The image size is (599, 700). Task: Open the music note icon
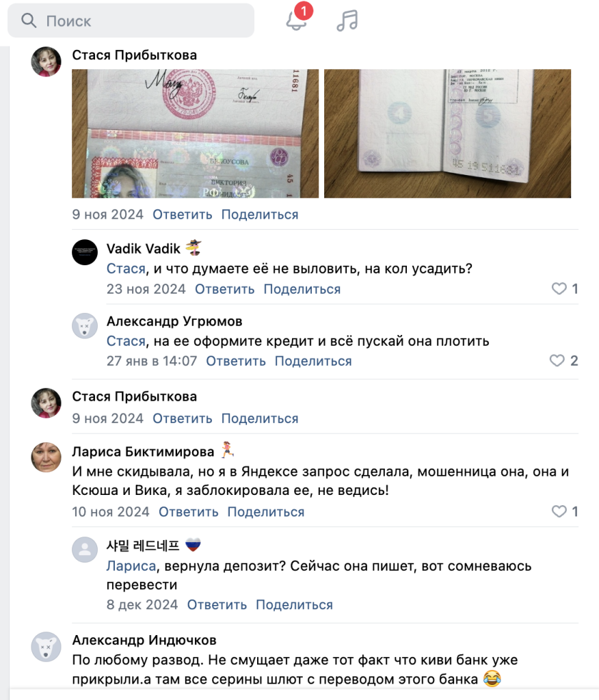point(347,21)
